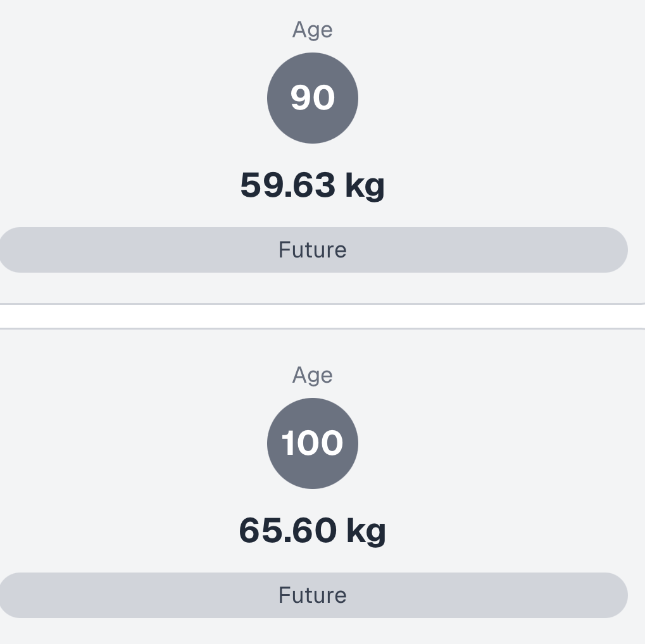Screen dimensions: 645x644
Task: Click the gray background above the top Age label
Action: (313, 8)
